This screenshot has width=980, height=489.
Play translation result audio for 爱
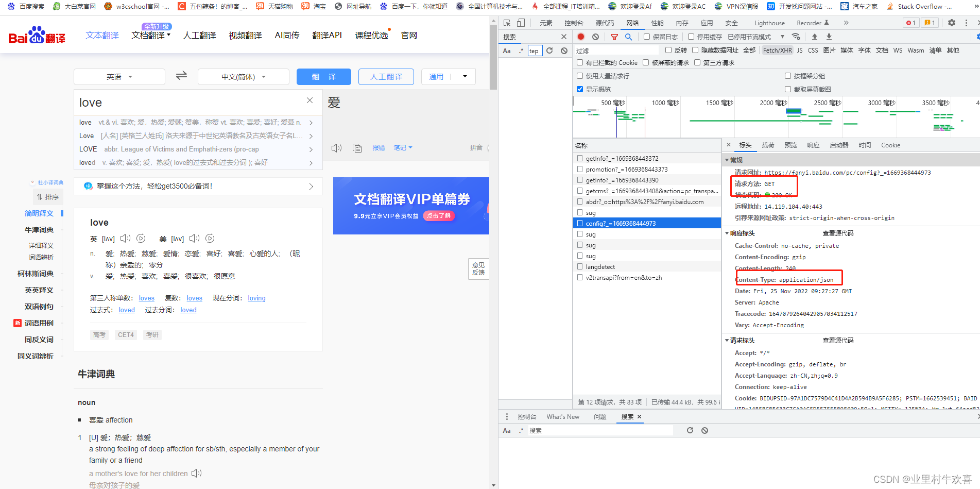tap(336, 148)
